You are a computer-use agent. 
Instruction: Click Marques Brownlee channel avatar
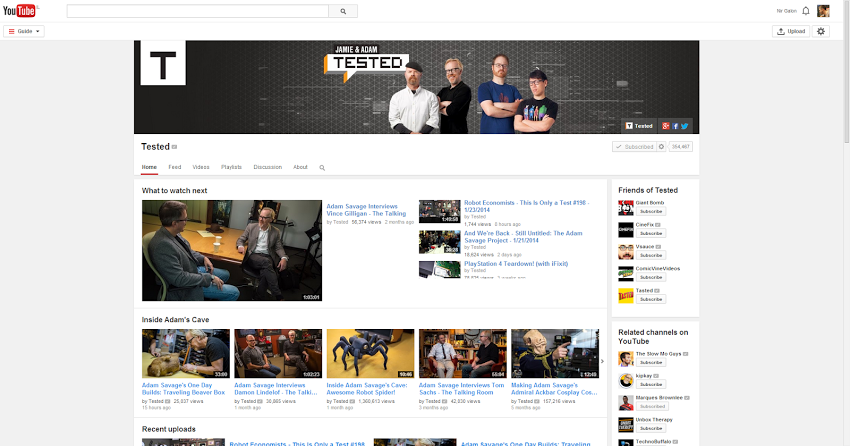626,403
